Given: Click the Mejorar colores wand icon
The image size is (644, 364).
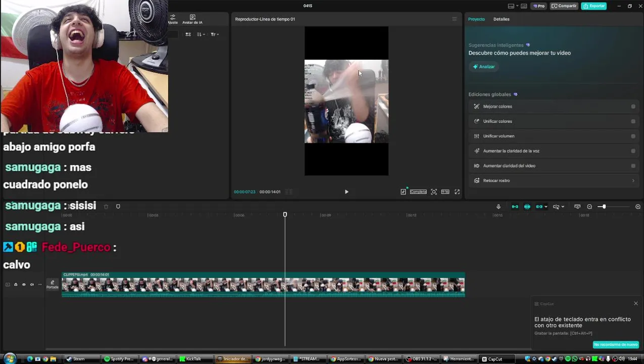Looking at the screenshot, I should point(476,107).
